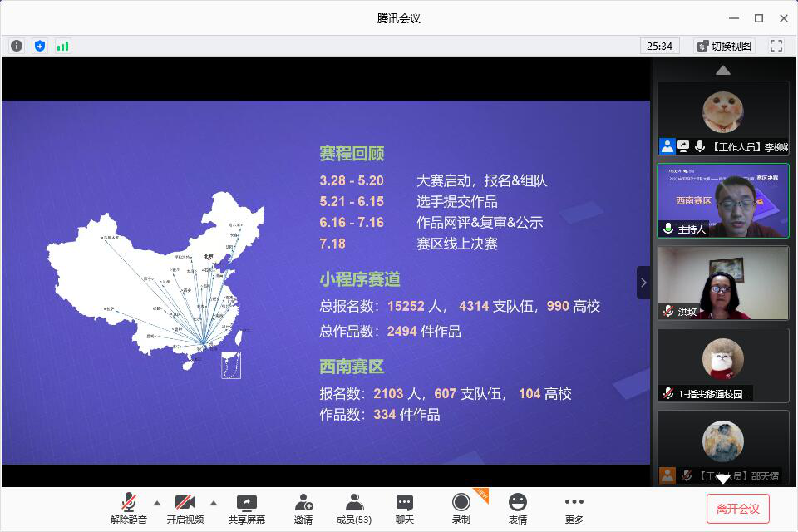Open the Members (成员) list
This screenshot has height=532, width=798.
[354, 509]
